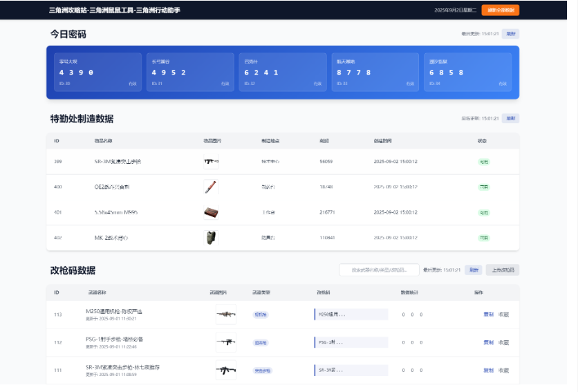Screen dimensions: 578x392
Task: Click the MK 2 tactical vest icon
Action: tap(211, 238)
